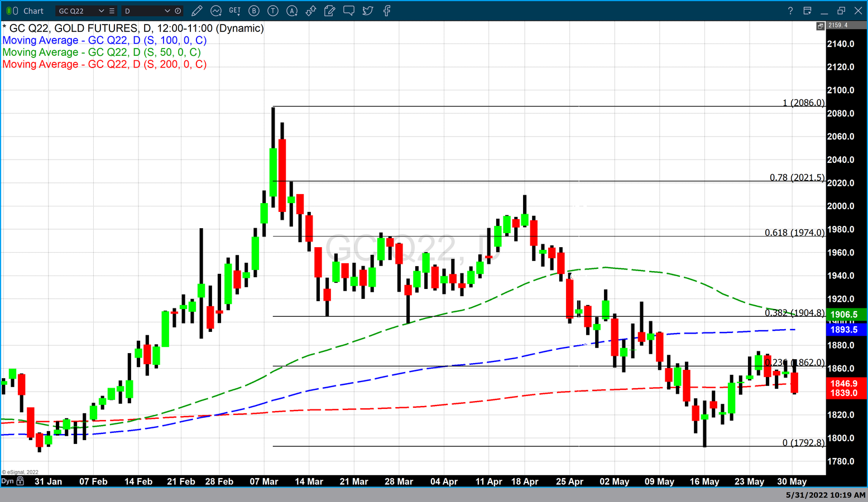The width and height of the screenshot is (868, 502).
Task: Open the comment speech bubble tool
Action: 349,11
